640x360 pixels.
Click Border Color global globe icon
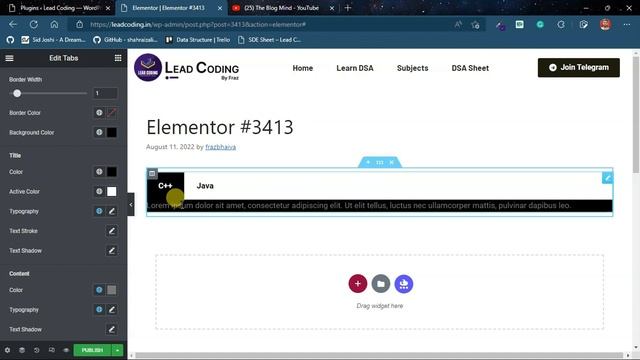tap(99, 112)
